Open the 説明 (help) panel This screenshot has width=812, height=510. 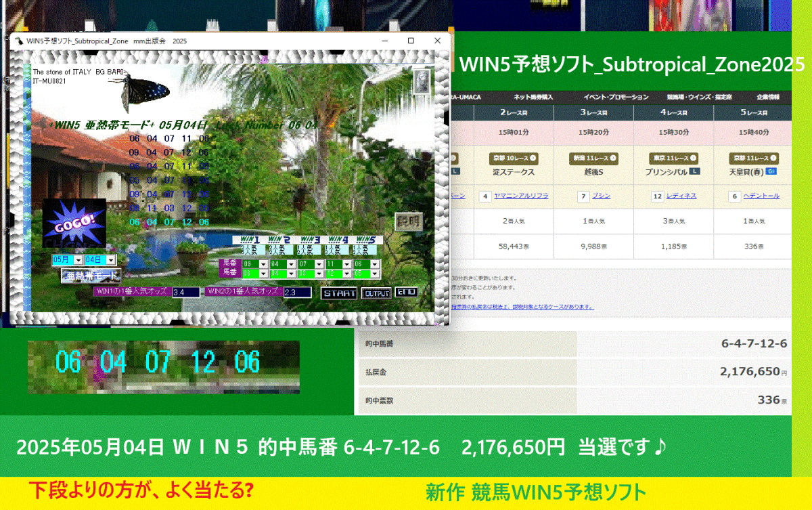click(x=410, y=223)
